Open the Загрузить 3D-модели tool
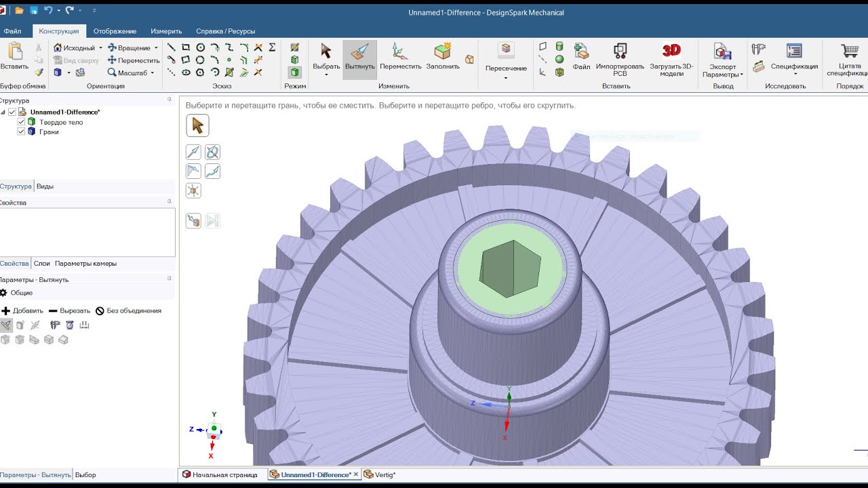This screenshot has height=488, width=868. coord(671,58)
